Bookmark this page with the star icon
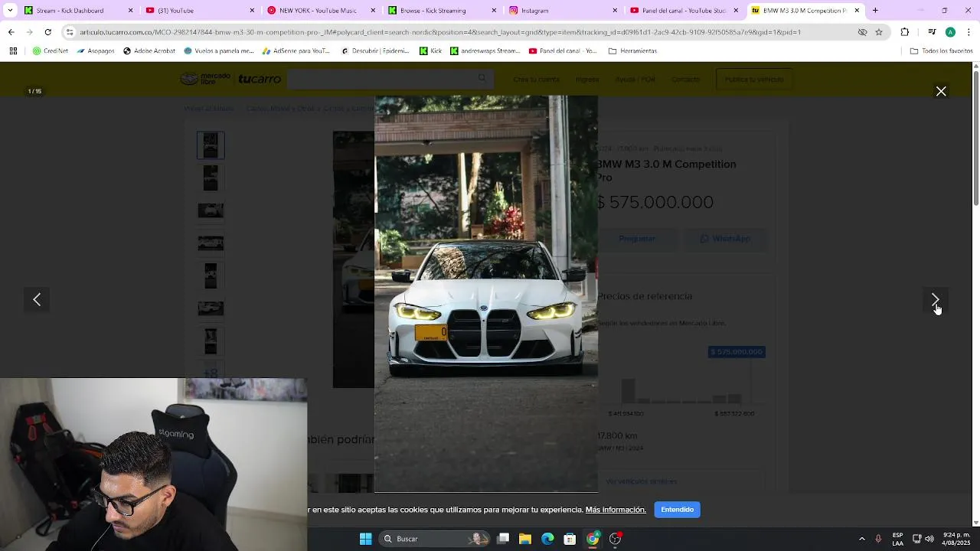The height and width of the screenshot is (551, 980). 879,32
